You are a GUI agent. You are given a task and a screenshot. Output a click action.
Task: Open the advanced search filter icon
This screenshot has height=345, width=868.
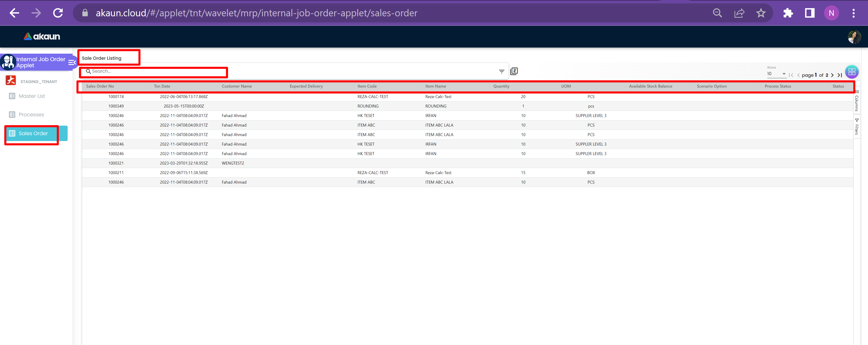point(501,71)
